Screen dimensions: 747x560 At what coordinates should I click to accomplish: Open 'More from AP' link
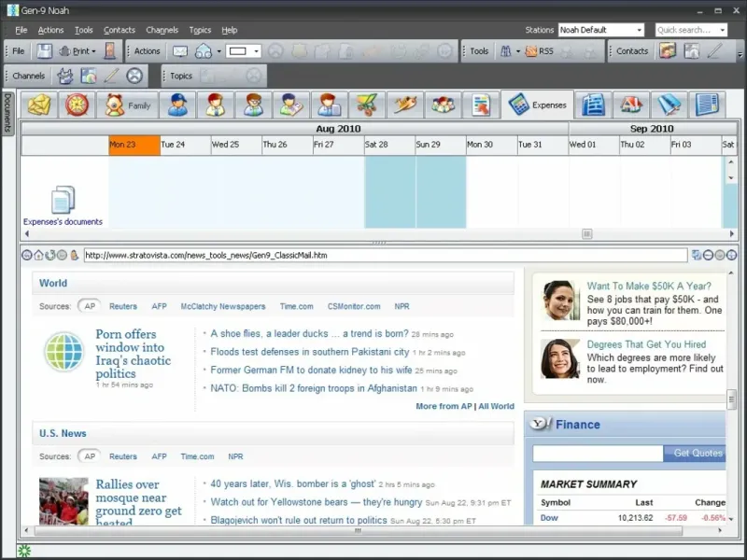point(444,406)
